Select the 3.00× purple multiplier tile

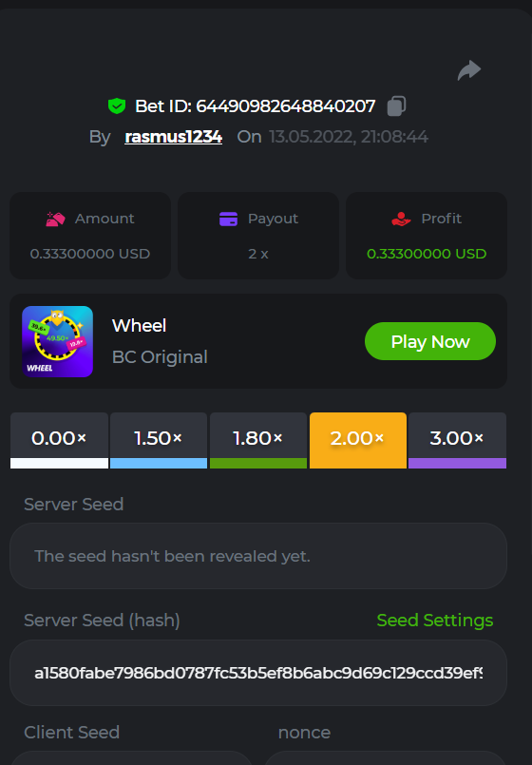(457, 440)
